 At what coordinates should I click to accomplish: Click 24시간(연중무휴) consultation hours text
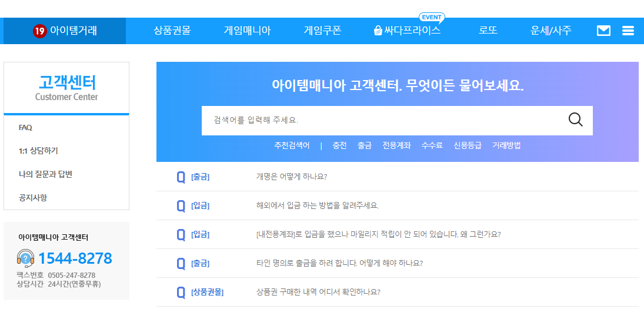tap(74, 284)
